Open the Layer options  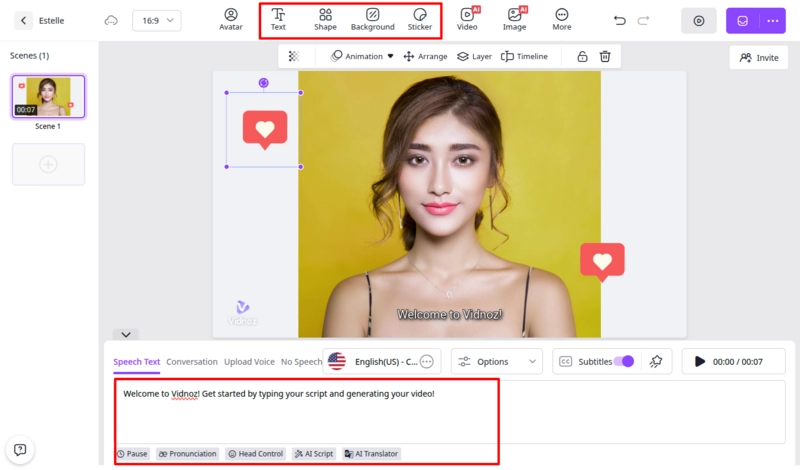[474, 56]
